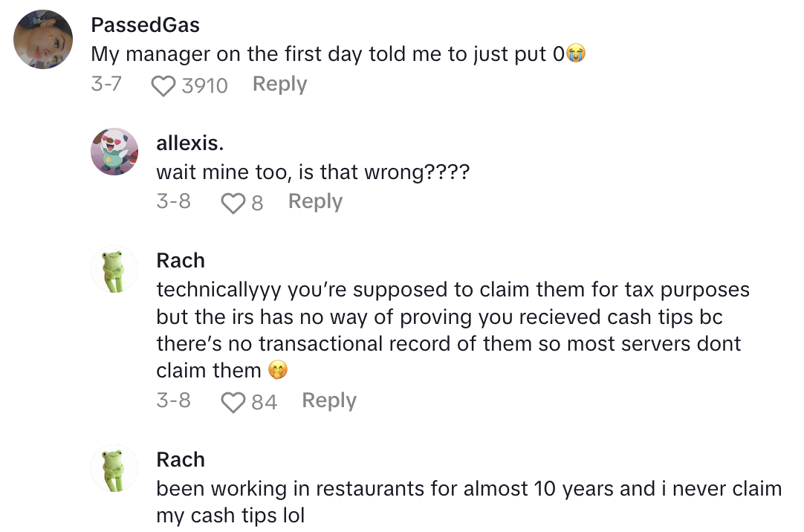Reply to allexis.'s "is that wrong" comment
This screenshot has height=532, width=804.
point(315,201)
